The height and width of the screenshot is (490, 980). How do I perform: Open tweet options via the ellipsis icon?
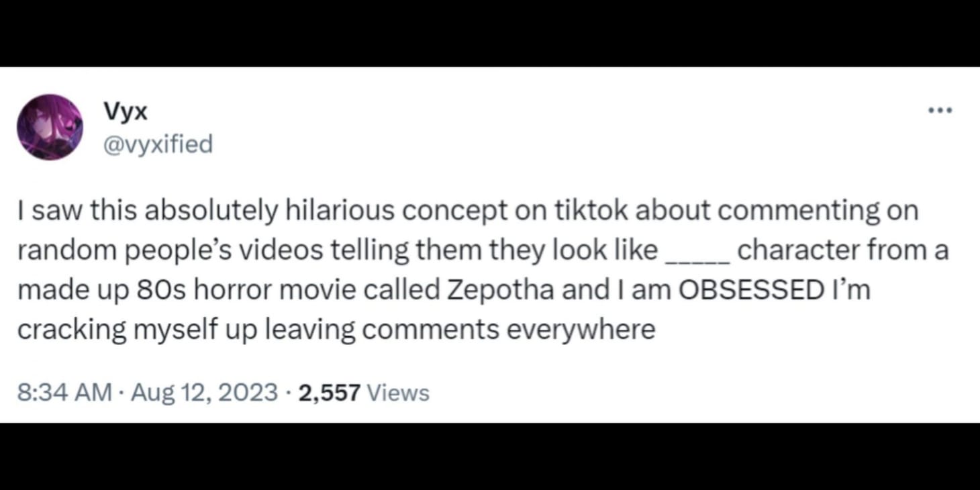(941, 109)
